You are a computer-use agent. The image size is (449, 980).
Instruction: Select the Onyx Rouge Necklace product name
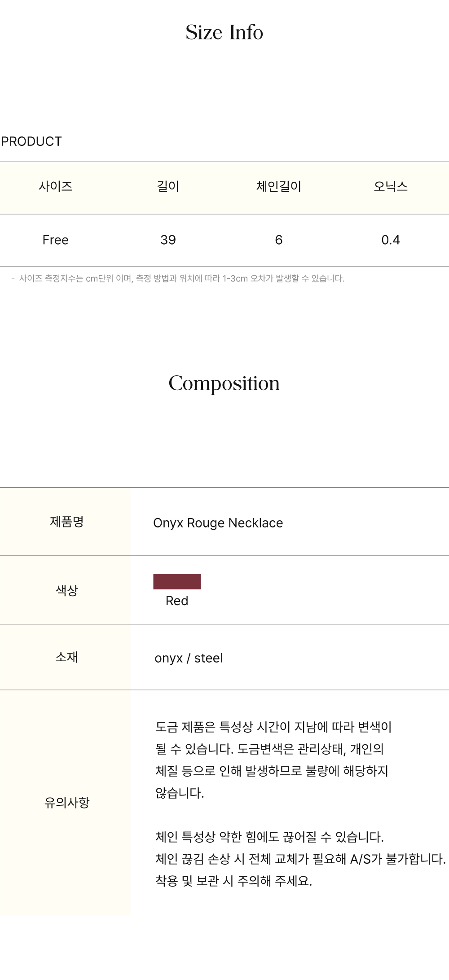point(218,523)
